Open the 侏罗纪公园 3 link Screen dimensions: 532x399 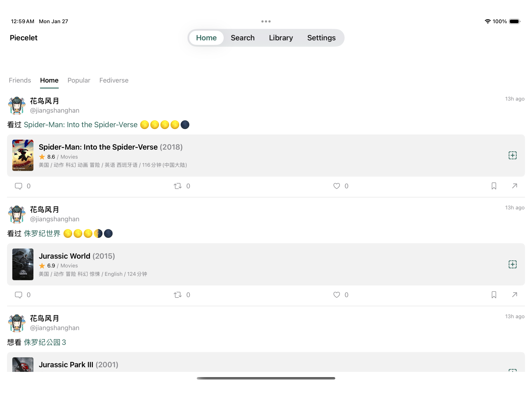(x=45, y=342)
